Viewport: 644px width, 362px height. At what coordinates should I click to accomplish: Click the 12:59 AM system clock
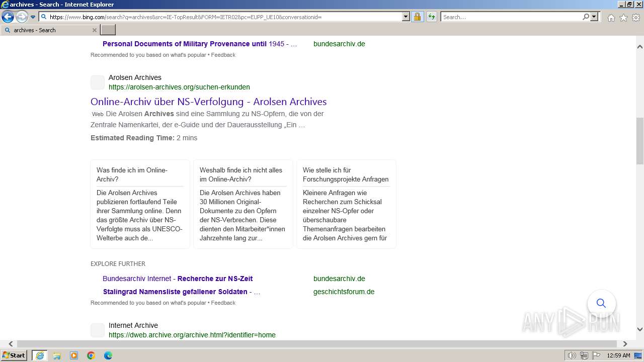[618, 355]
